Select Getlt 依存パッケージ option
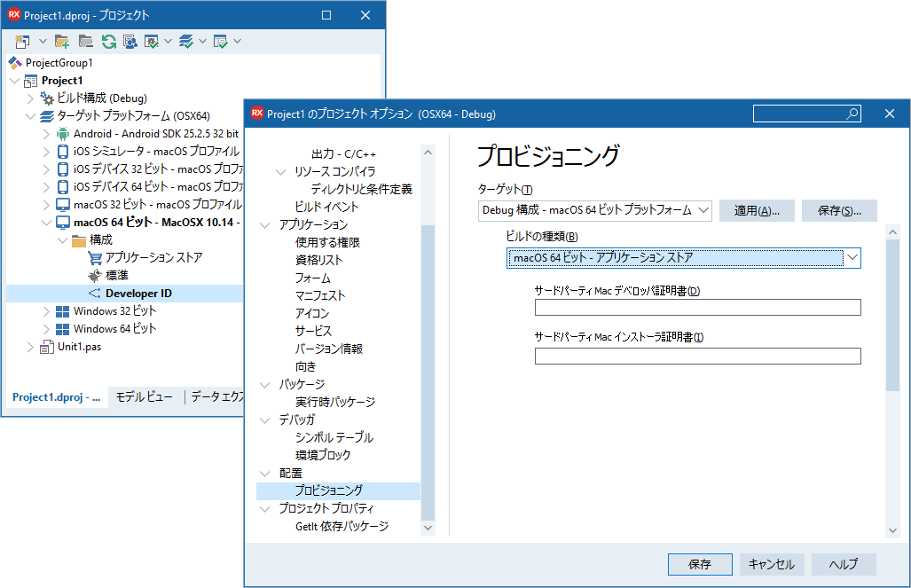The width and height of the screenshot is (911, 588). (x=342, y=527)
